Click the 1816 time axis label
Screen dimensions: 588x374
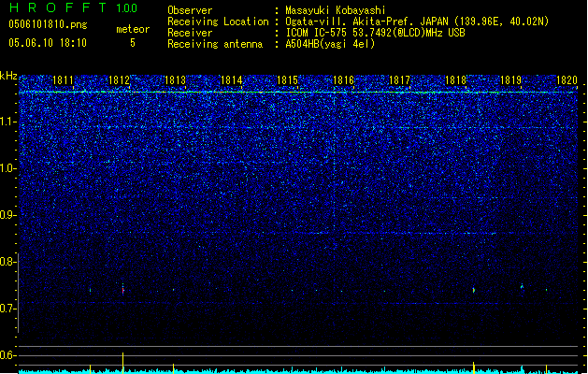[x=343, y=80]
